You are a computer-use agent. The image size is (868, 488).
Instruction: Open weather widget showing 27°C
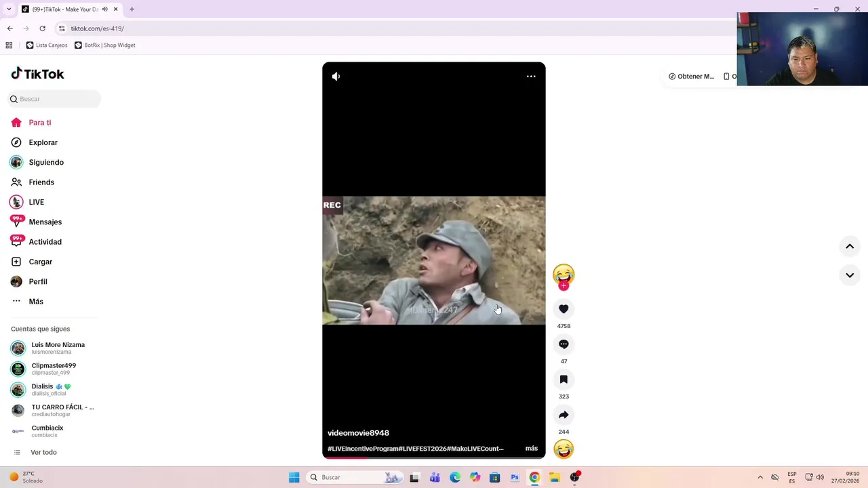tap(25, 477)
